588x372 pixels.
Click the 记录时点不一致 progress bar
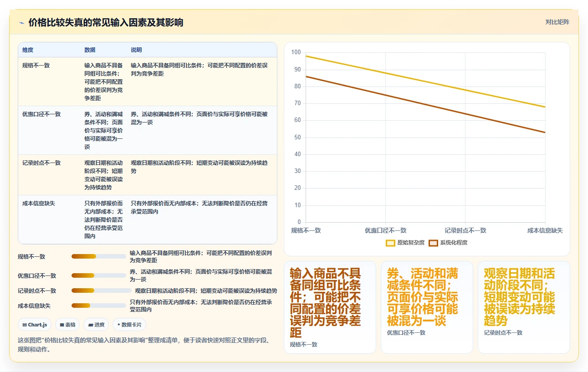click(x=102, y=290)
